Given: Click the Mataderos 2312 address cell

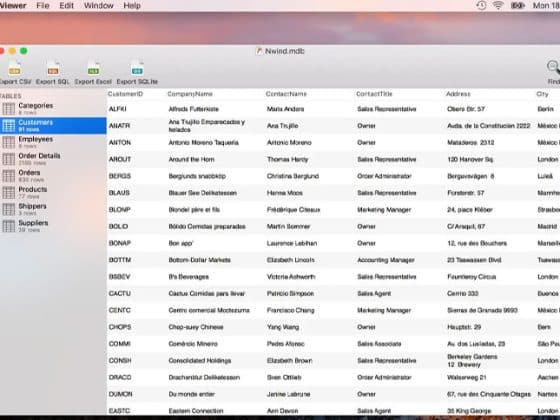Looking at the screenshot, I should pos(471,142).
